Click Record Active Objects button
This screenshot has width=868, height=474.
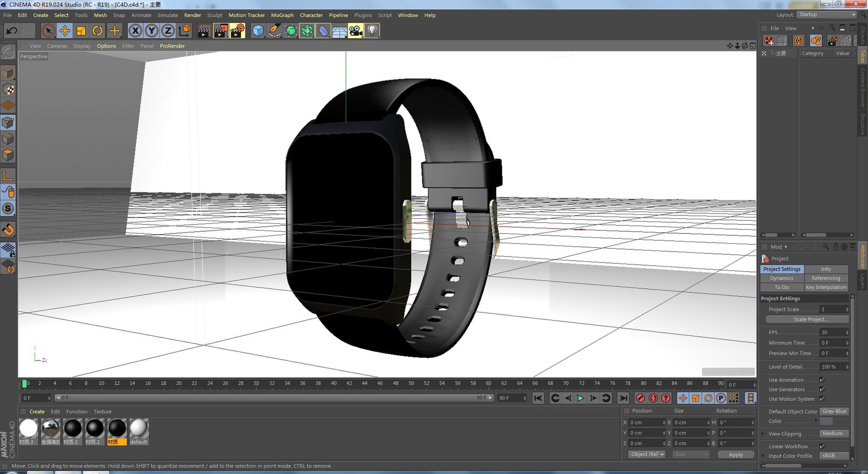pyautogui.click(x=640, y=398)
